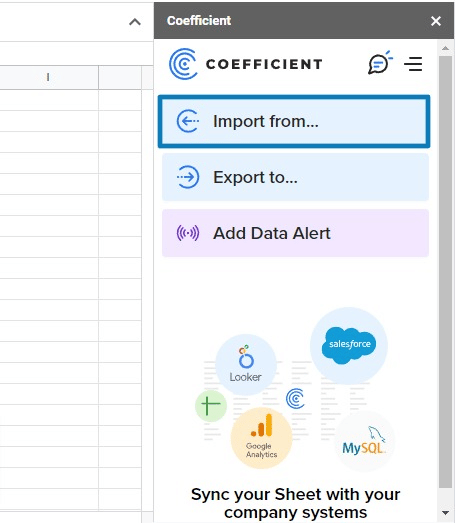
Task: Click the purple data alert signal icon
Action: (x=188, y=233)
